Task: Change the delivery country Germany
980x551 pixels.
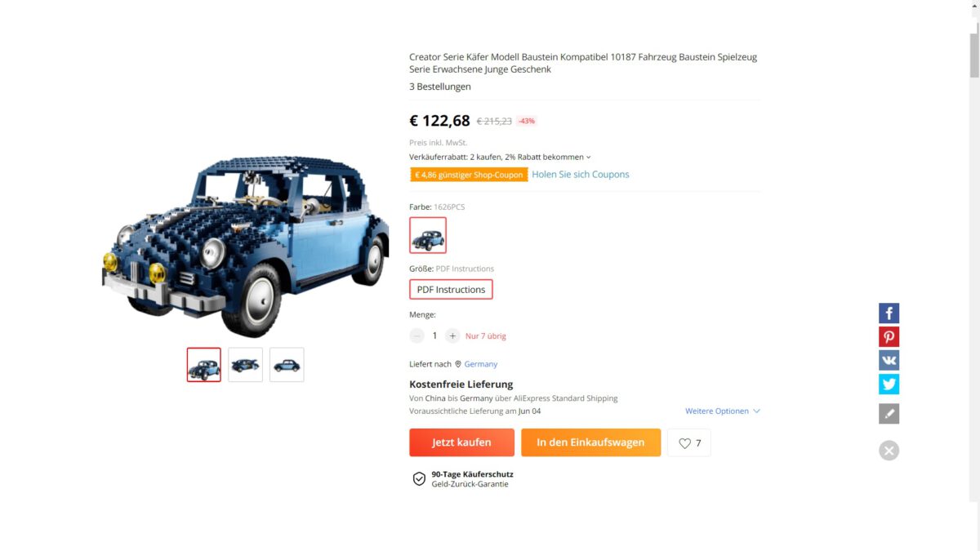Action: 480,364
